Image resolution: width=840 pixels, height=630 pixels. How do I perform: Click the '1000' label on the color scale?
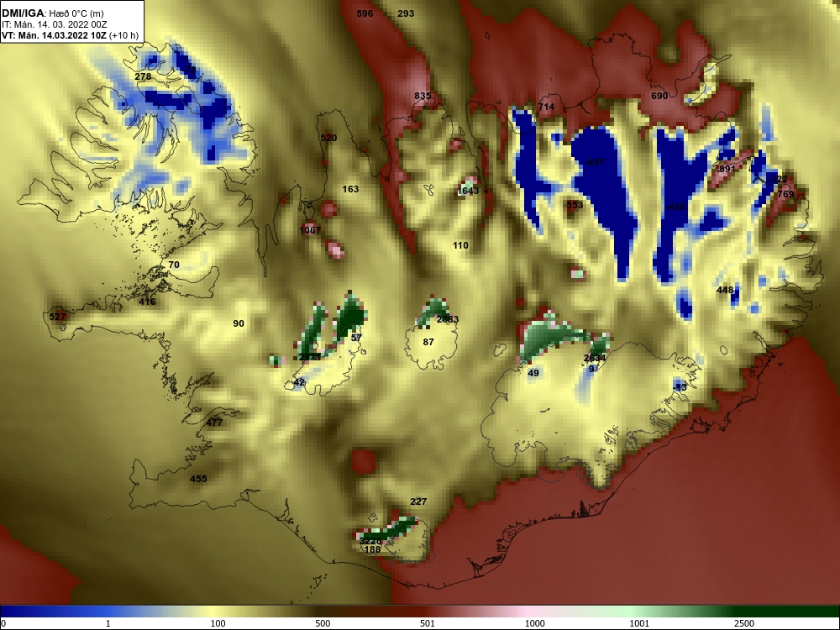534,623
